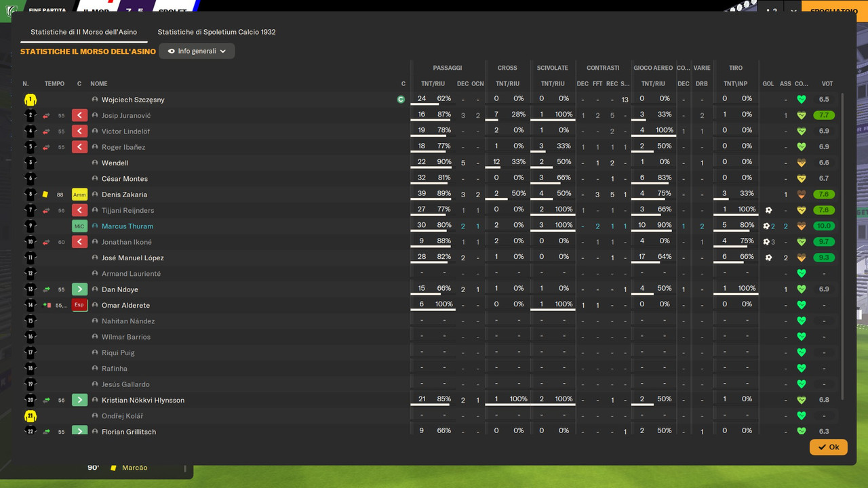Open Statistiche di Spoletium Calcio 1932 tab
868x488 pixels.
216,32
